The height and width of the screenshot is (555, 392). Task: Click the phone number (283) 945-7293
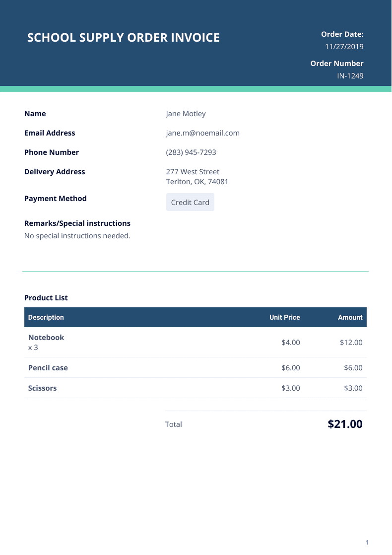click(x=191, y=152)
